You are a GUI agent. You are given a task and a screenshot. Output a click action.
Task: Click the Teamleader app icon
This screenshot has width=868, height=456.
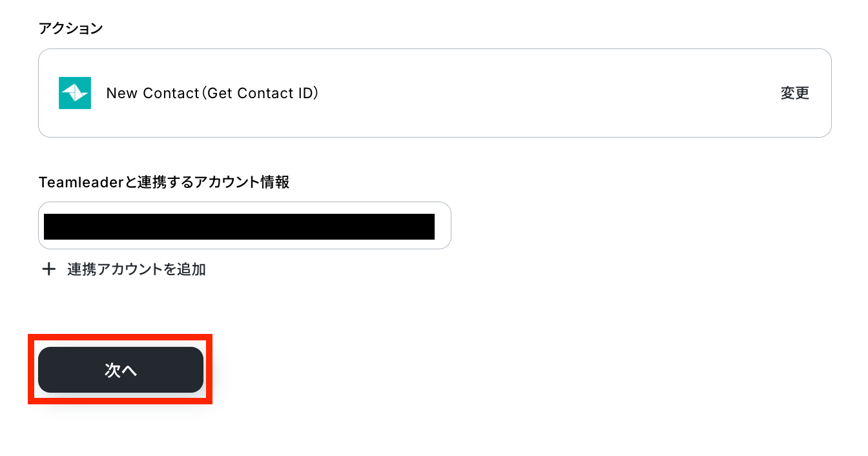[75, 93]
